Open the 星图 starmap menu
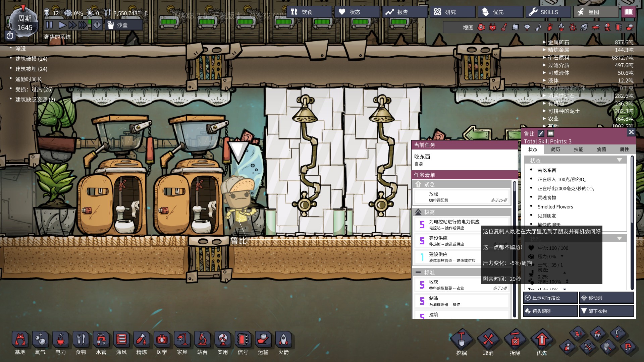The height and width of the screenshot is (362, 644). tap(596, 12)
